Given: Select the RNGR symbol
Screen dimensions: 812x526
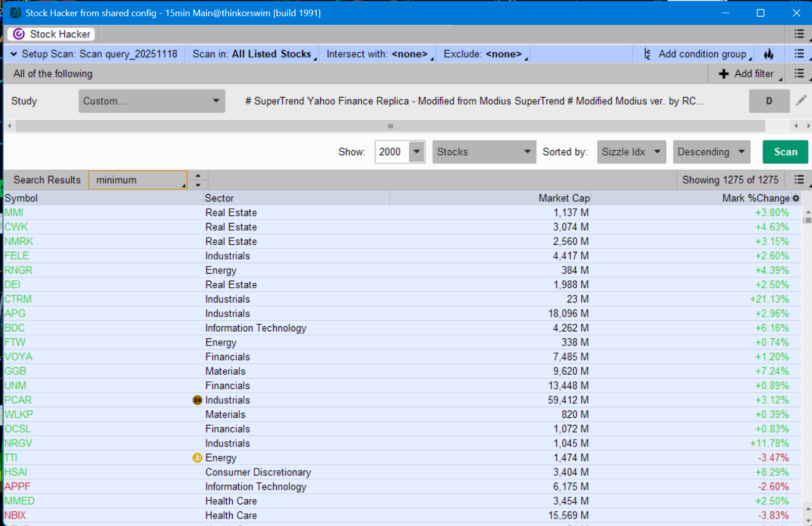Looking at the screenshot, I should click(18, 270).
